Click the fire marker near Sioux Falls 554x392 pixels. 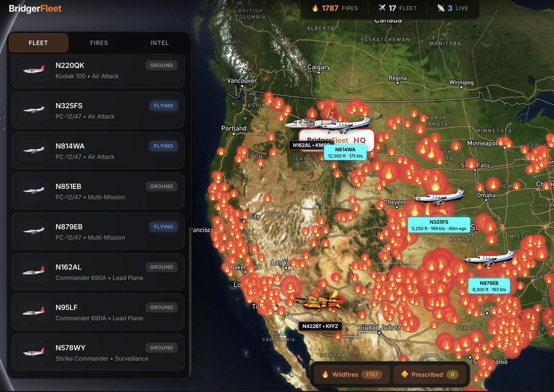tap(472, 164)
